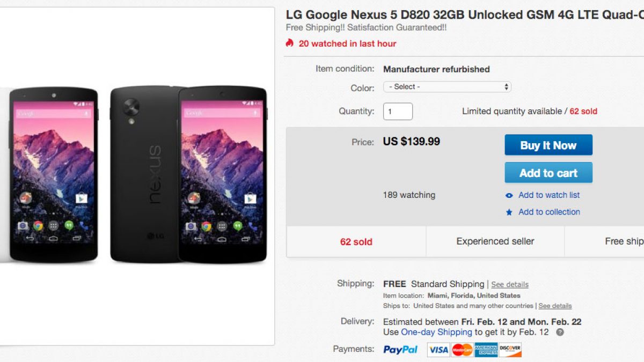Screen dimensions: 644x362
Task: Click the Visa card icon
Action: click(438, 350)
